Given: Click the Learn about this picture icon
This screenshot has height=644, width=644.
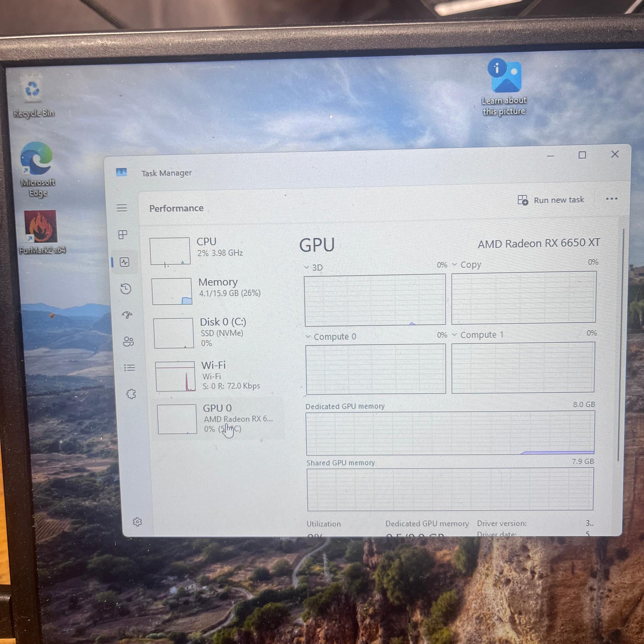Looking at the screenshot, I should [504, 87].
